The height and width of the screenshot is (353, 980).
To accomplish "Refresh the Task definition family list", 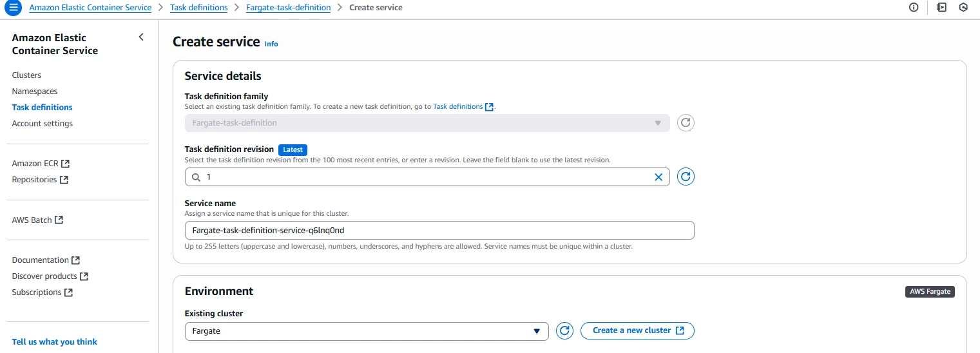I will [x=686, y=123].
